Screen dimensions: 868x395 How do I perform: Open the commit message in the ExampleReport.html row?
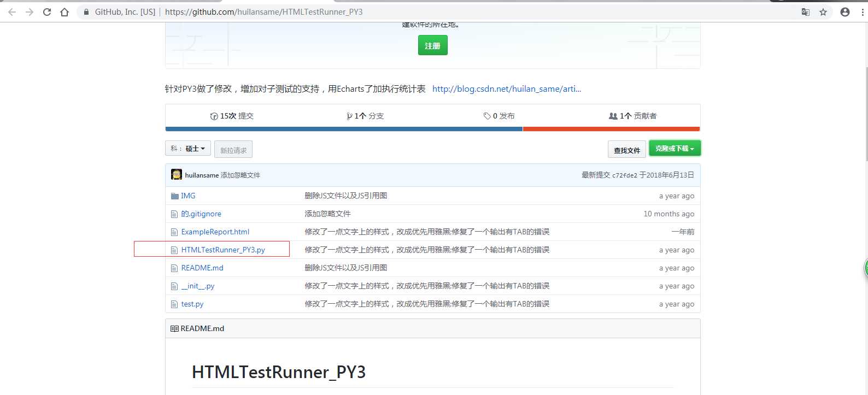tap(427, 232)
